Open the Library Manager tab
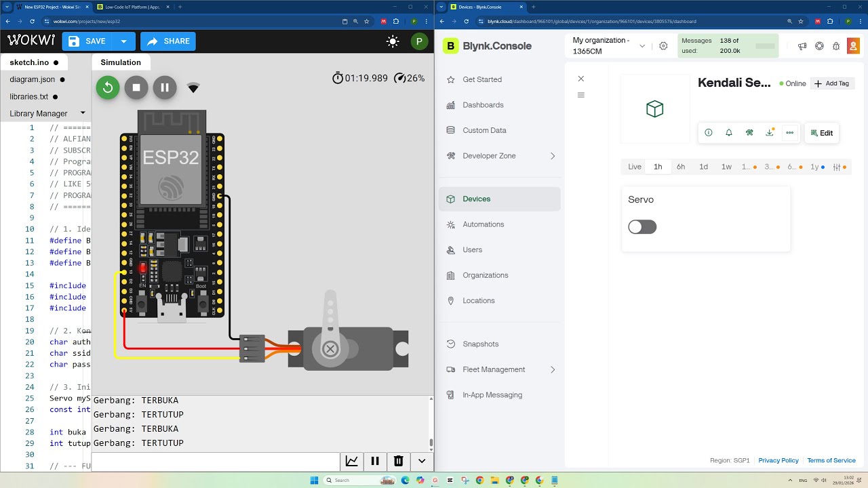Image resolution: width=868 pixels, height=488 pixels. [39, 113]
